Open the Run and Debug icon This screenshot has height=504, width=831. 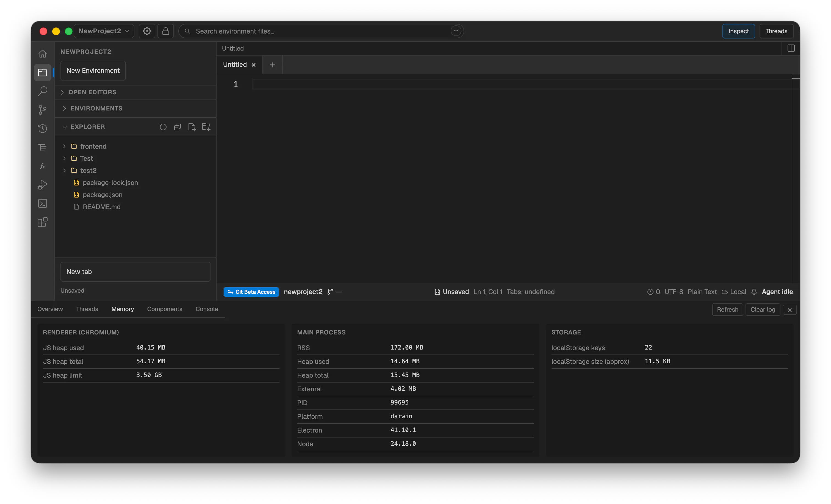click(x=43, y=184)
